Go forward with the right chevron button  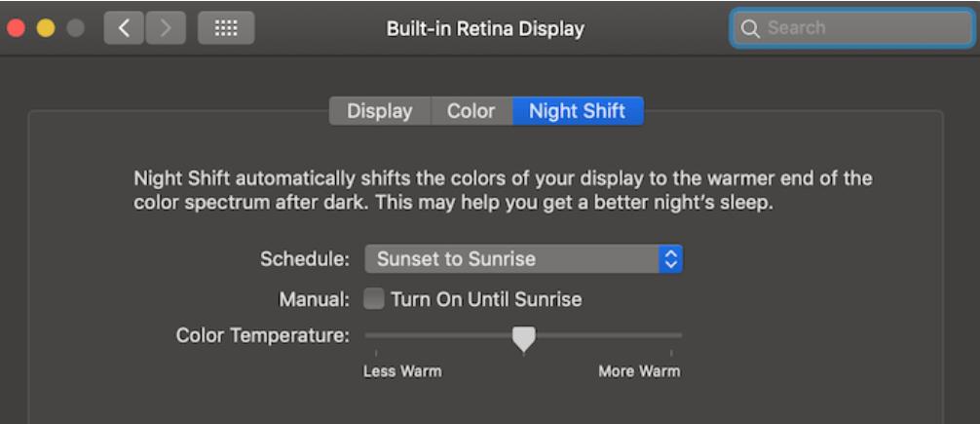click(x=166, y=28)
